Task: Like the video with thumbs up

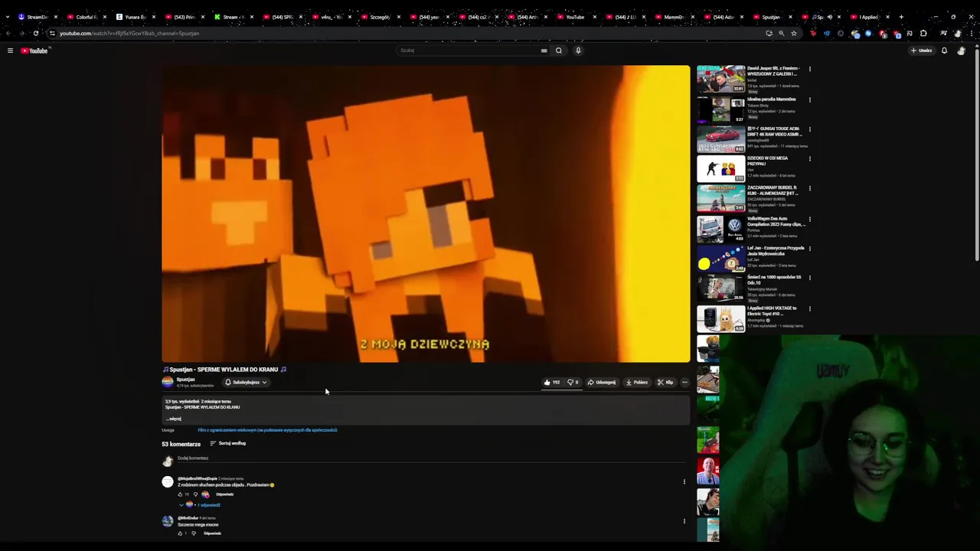Action: [552, 383]
